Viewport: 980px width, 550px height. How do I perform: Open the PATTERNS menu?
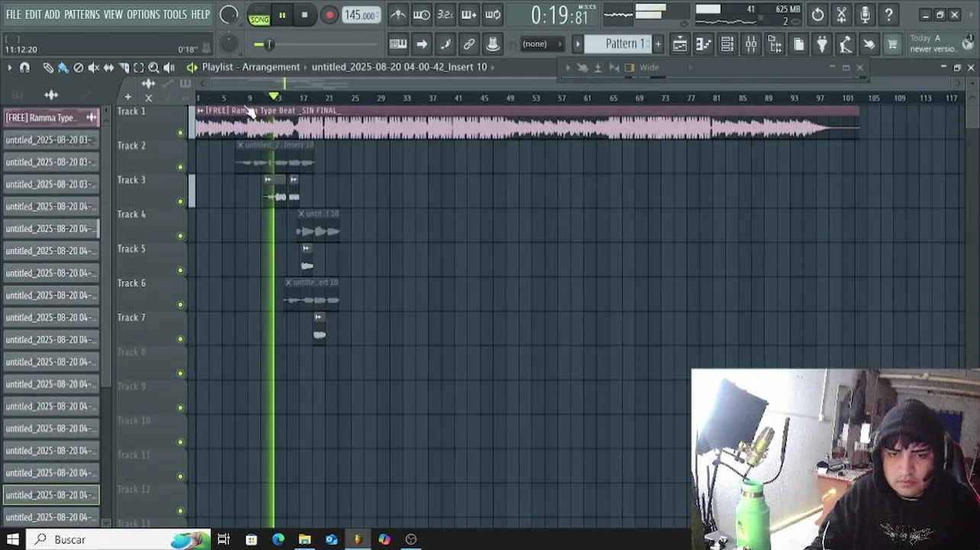82,15
